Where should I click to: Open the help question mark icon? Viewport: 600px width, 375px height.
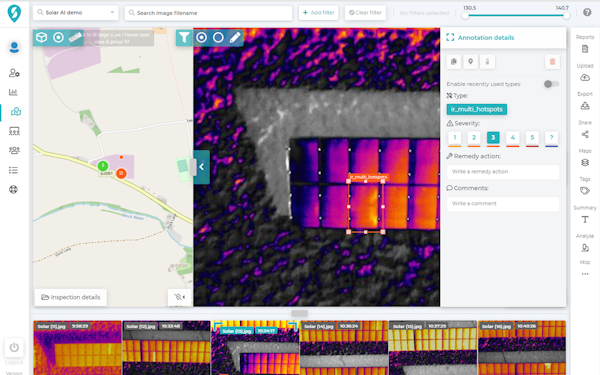coord(587,12)
